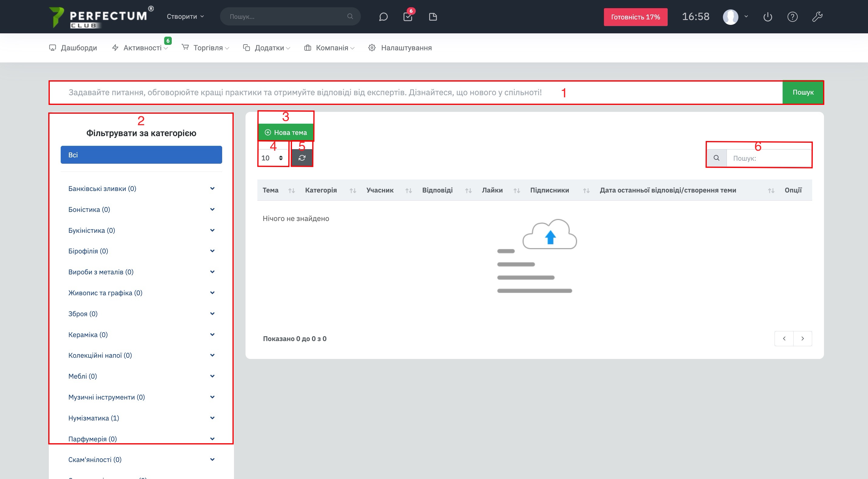Open the Торгівля menu
The width and height of the screenshot is (868, 479).
pos(208,48)
